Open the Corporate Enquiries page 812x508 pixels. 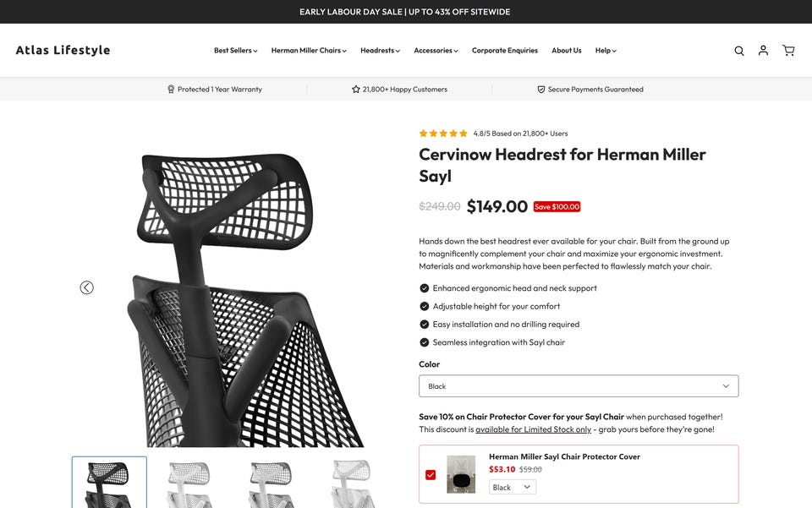[505, 51]
